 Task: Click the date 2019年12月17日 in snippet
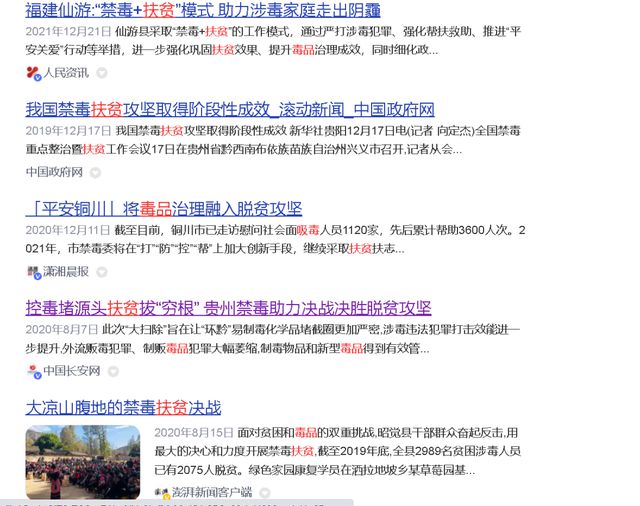pyautogui.click(x=68, y=131)
